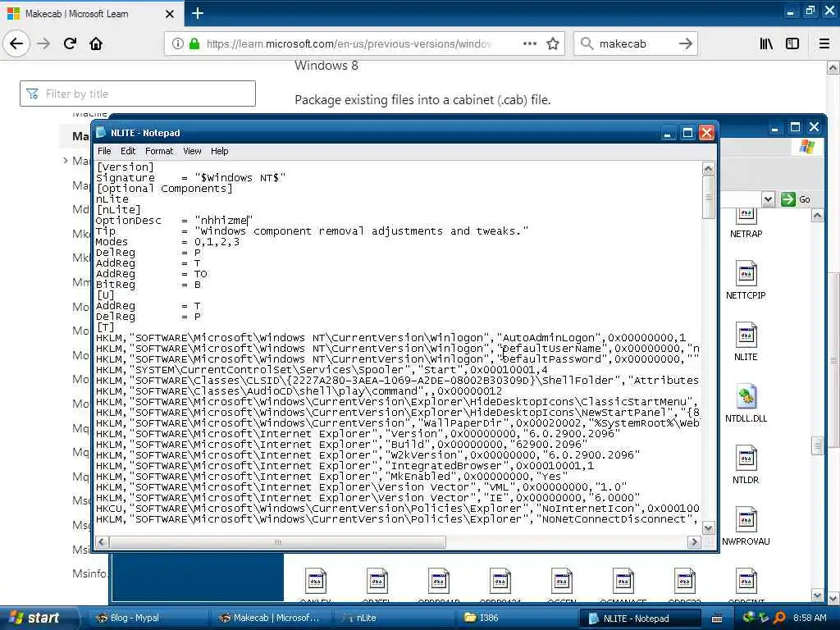Click the on-screen keyboard tray icon
The image size is (840, 630).
717,619
